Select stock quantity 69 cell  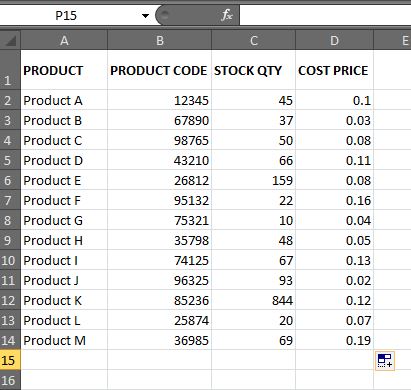pyautogui.click(x=253, y=340)
